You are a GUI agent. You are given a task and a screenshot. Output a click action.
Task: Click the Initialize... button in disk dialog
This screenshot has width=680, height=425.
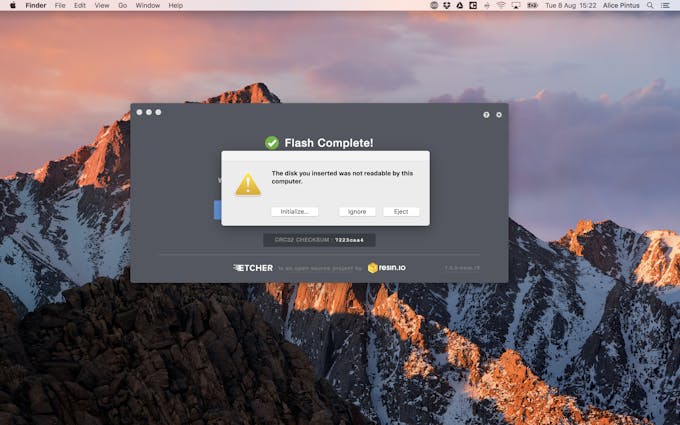(294, 212)
